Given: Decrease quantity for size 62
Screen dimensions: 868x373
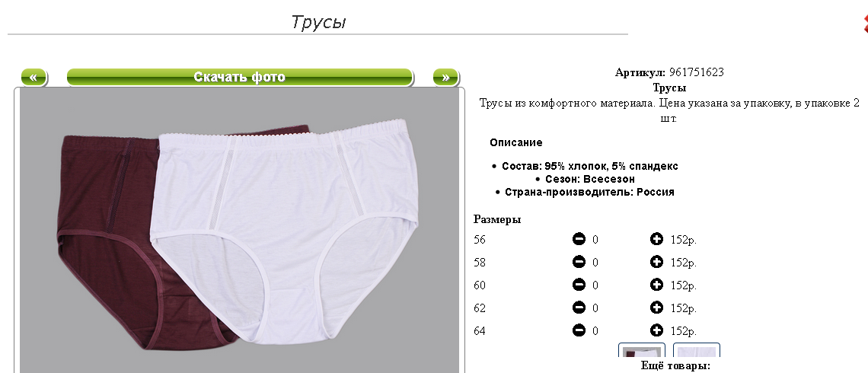Looking at the screenshot, I should 579,308.
